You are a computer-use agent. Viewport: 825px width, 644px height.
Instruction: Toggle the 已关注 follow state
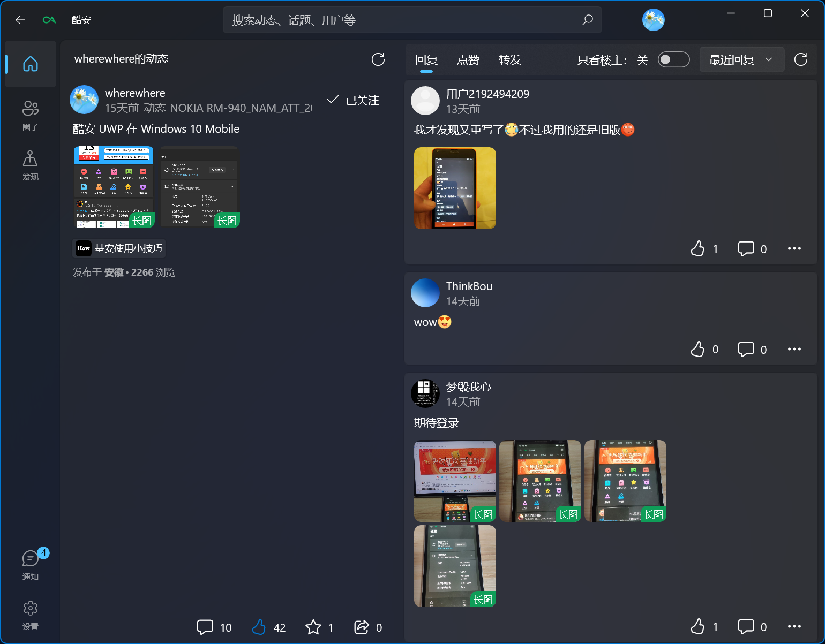(353, 100)
